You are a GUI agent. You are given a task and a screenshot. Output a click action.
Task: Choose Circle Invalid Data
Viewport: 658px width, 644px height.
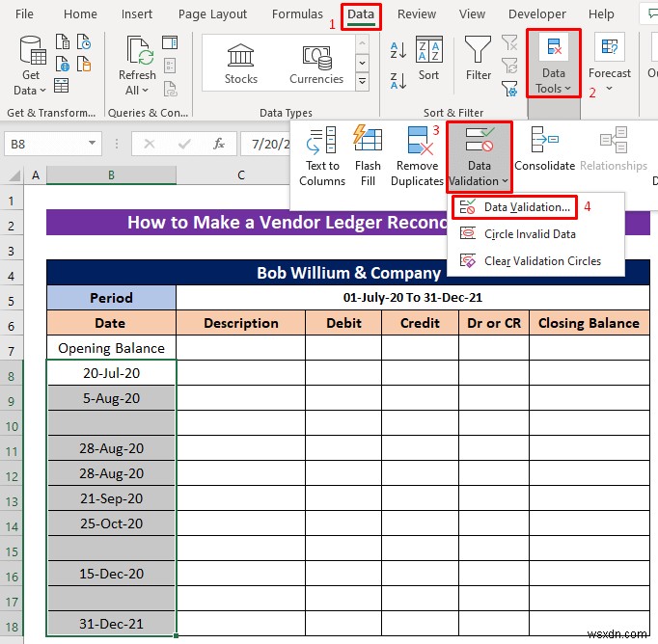coord(530,234)
